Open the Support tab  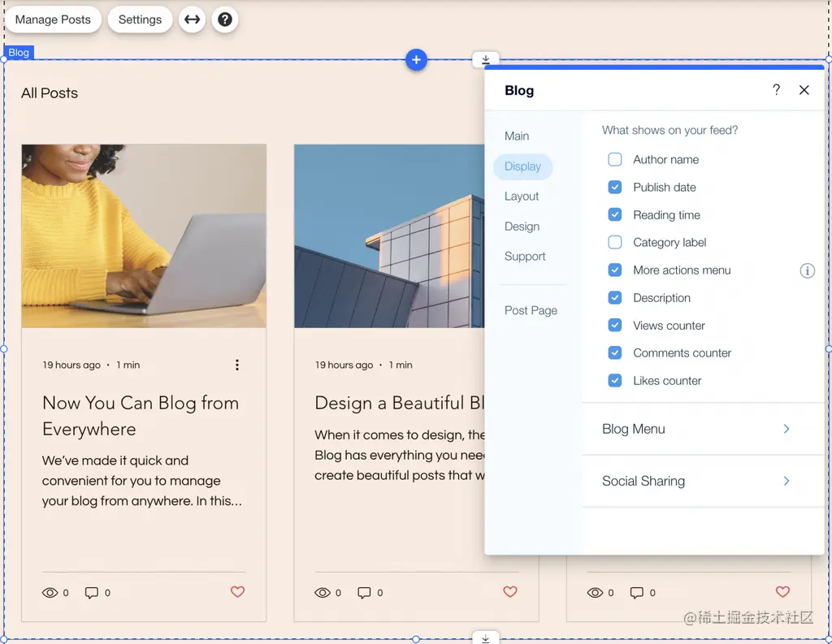525,257
